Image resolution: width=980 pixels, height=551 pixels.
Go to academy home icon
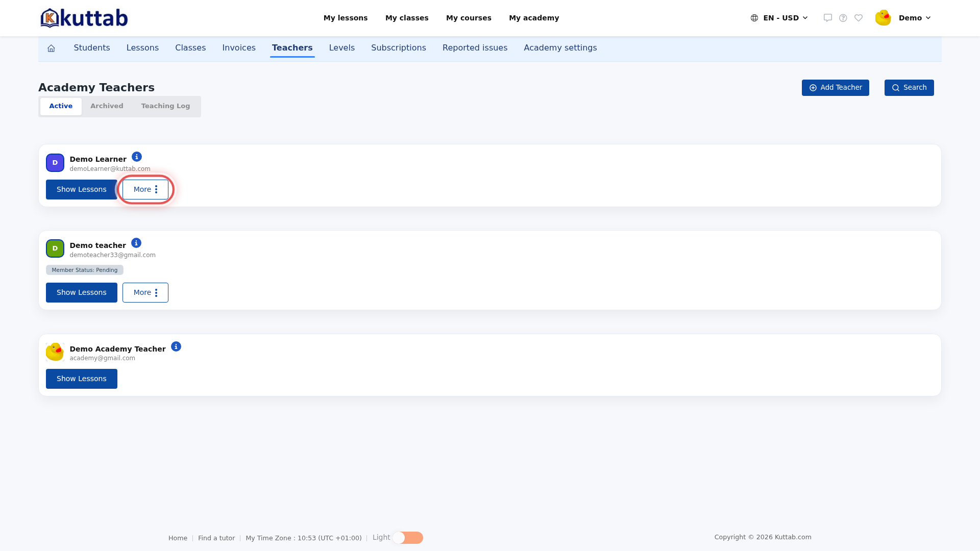click(51, 48)
